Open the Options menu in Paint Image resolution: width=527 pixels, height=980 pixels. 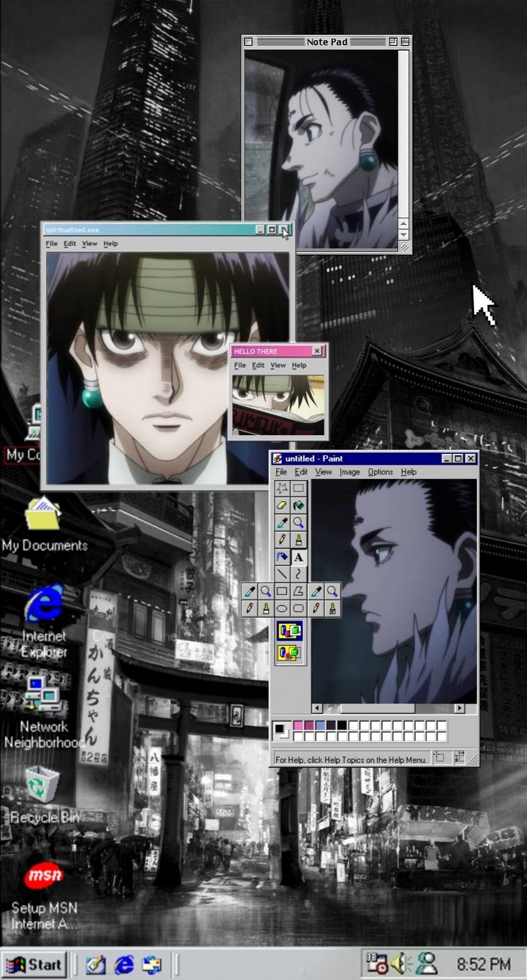[380, 472]
